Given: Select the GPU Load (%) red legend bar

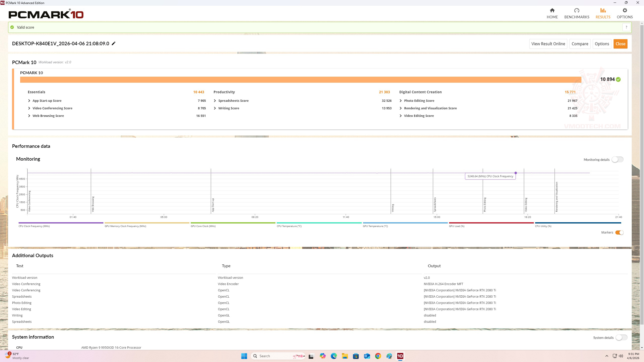Looking at the screenshot, I should point(491,223).
